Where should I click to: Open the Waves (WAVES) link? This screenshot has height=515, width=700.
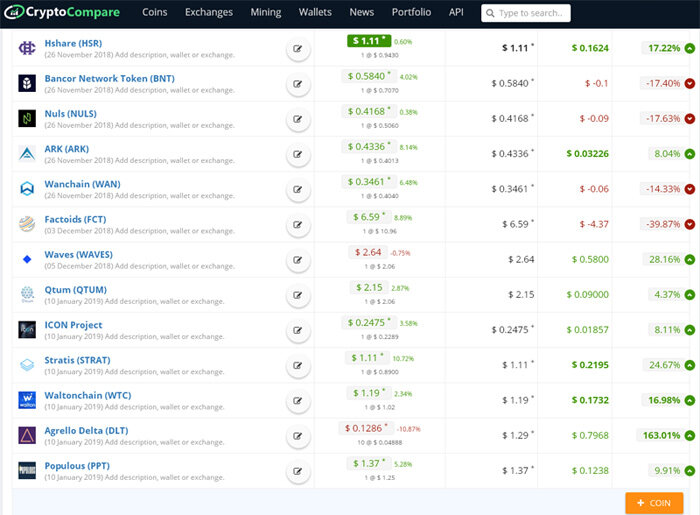tap(79, 255)
